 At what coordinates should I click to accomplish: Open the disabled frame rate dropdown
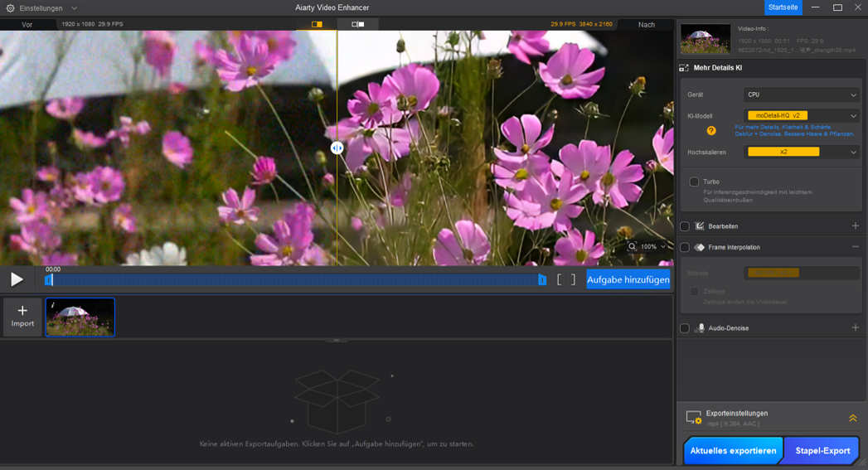click(x=802, y=273)
